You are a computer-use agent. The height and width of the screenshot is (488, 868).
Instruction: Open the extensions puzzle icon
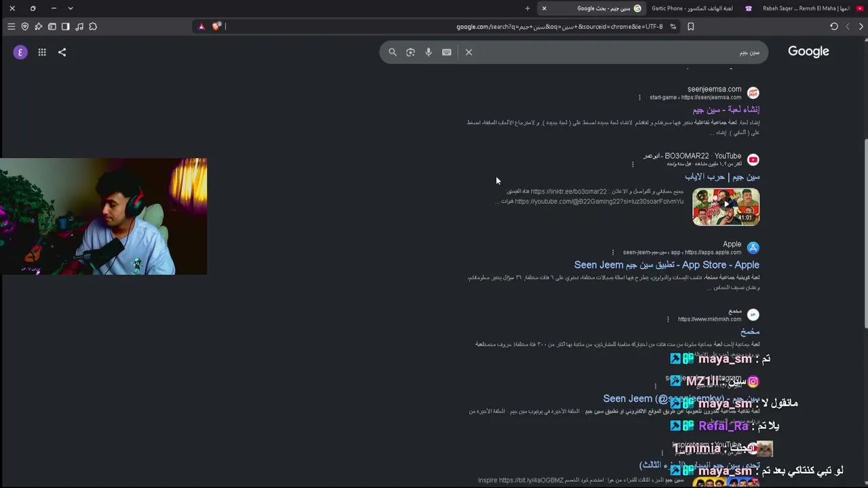click(93, 26)
